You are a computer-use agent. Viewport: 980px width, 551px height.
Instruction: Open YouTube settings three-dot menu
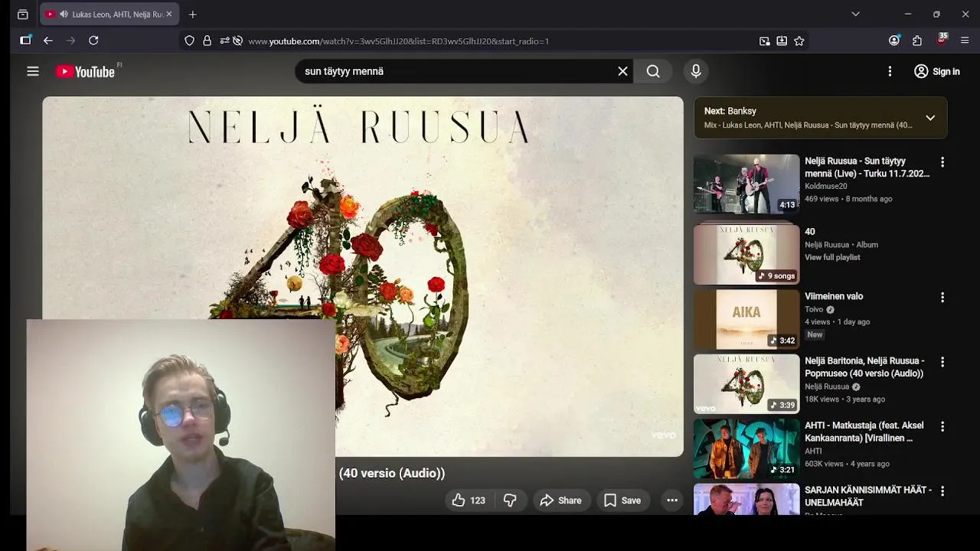tap(890, 71)
